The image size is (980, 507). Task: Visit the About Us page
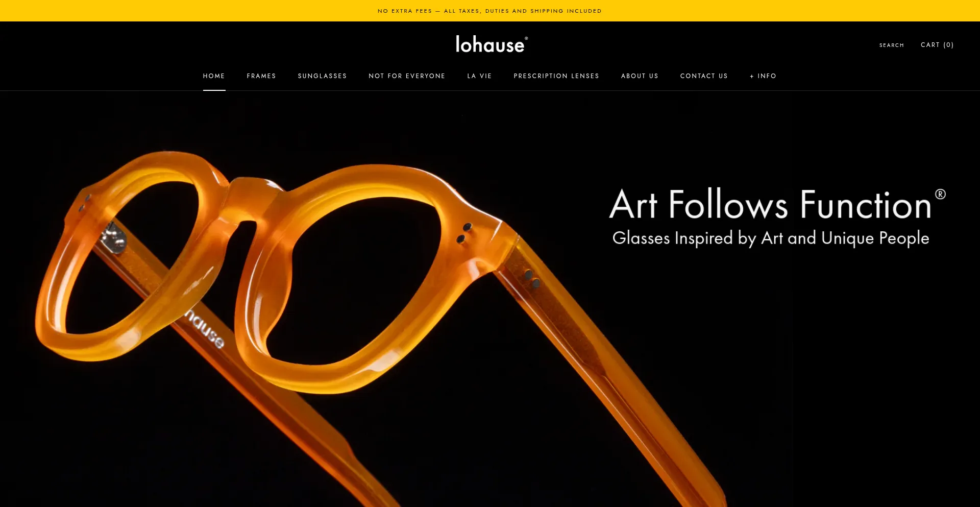click(x=640, y=76)
